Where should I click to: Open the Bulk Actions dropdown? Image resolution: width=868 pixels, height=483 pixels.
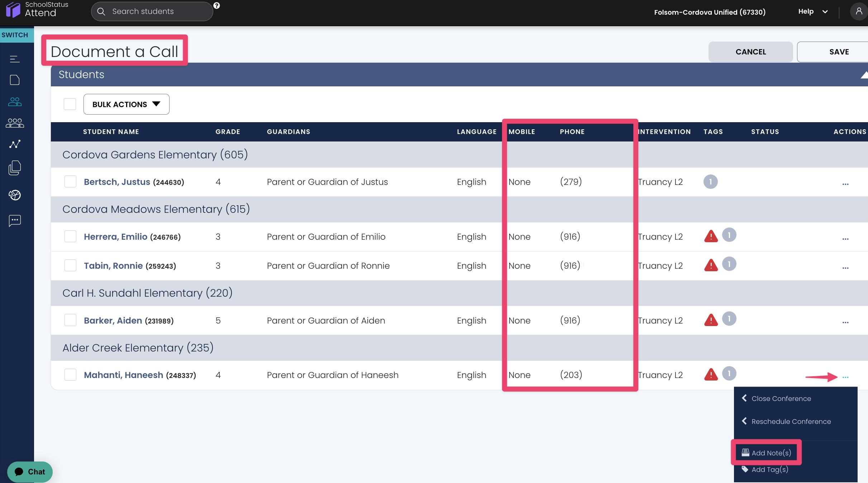click(x=126, y=104)
